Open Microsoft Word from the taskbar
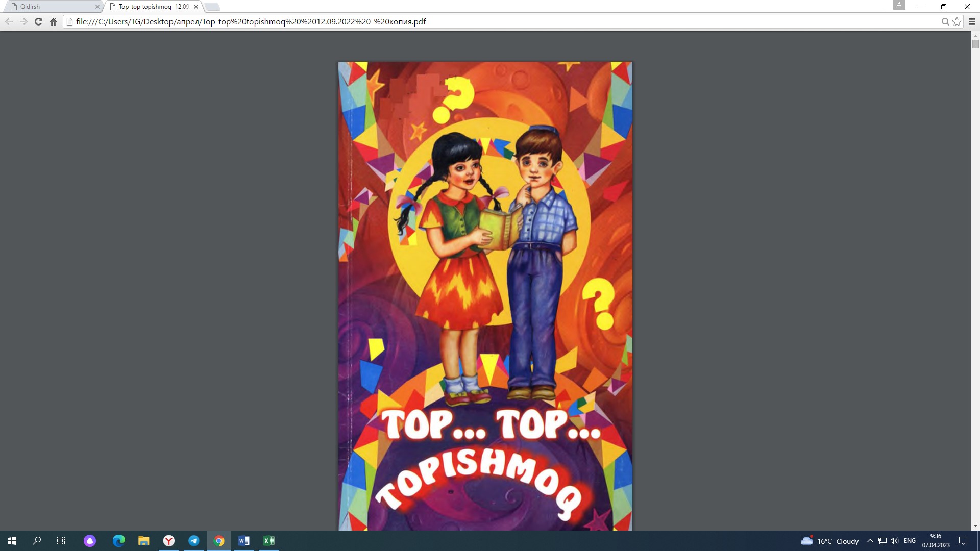Image resolution: width=980 pixels, height=551 pixels. (x=243, y=541)
